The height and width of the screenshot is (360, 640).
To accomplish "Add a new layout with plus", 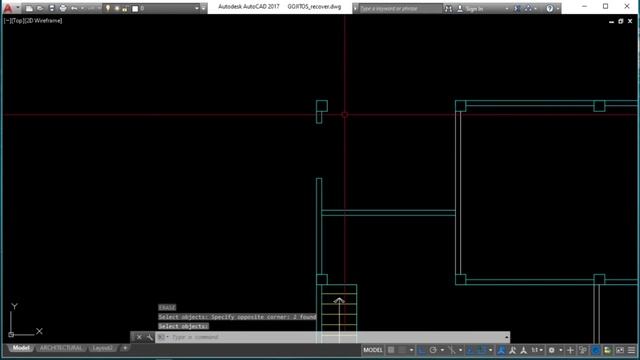I will pos(124,348).
